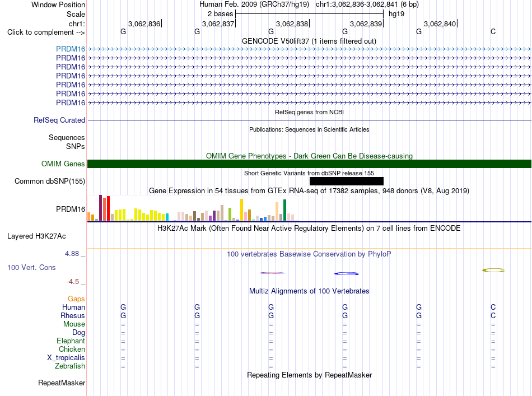This screenshot has height=396, width=532.
Task: Select the Dog species label
Action: (x=78, y=333)
